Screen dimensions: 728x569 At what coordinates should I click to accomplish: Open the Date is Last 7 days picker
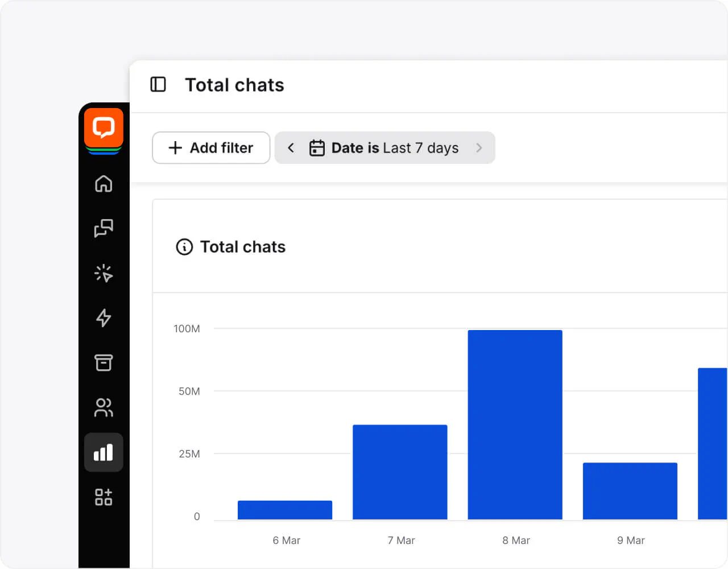[395, 148]
